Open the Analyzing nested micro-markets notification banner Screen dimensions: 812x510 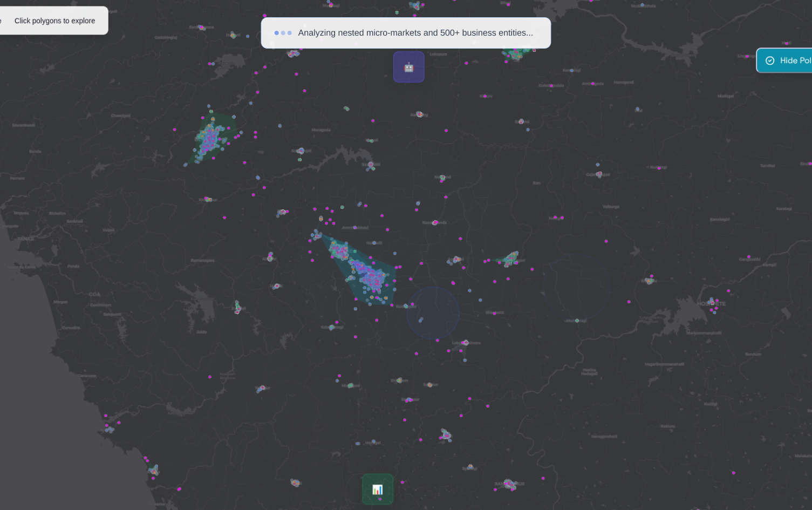[x=406, y=32]
